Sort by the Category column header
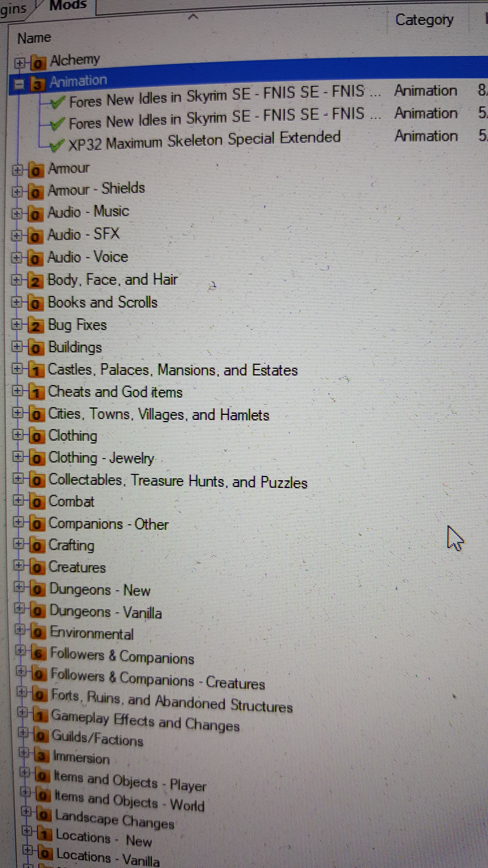Screen dimensions: 488x868 click(x=424, y=20)
